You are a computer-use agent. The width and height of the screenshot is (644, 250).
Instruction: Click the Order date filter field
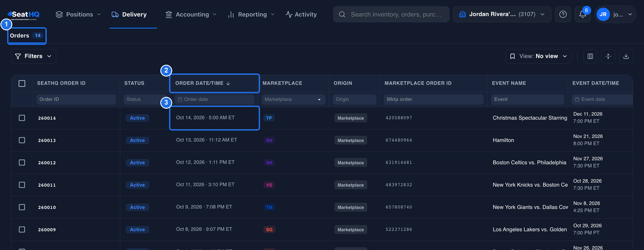click(214, 99)
